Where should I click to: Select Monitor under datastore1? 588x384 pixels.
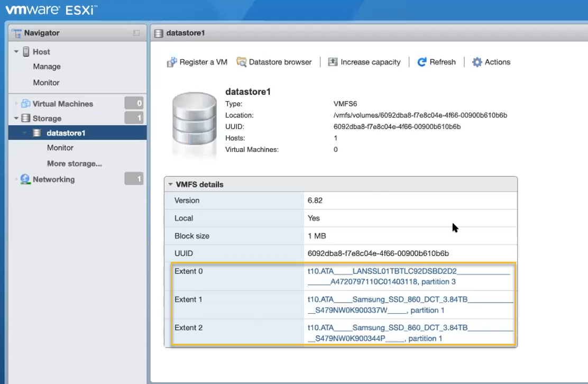(60, 148)
